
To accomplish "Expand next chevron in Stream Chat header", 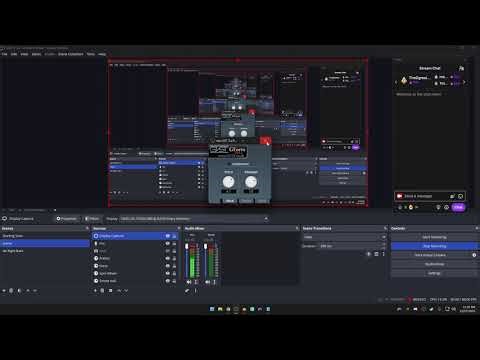I will coord(464,82).
